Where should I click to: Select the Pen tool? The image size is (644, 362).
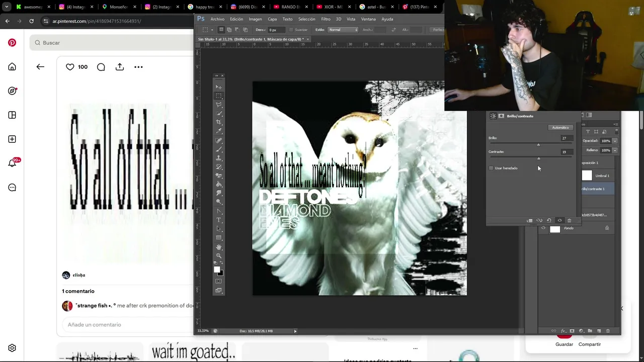(218, 211)
